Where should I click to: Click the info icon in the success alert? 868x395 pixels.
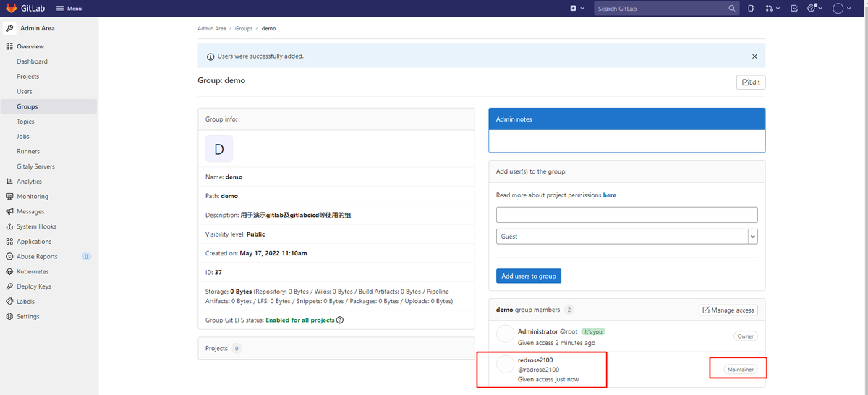click(210, 56)
